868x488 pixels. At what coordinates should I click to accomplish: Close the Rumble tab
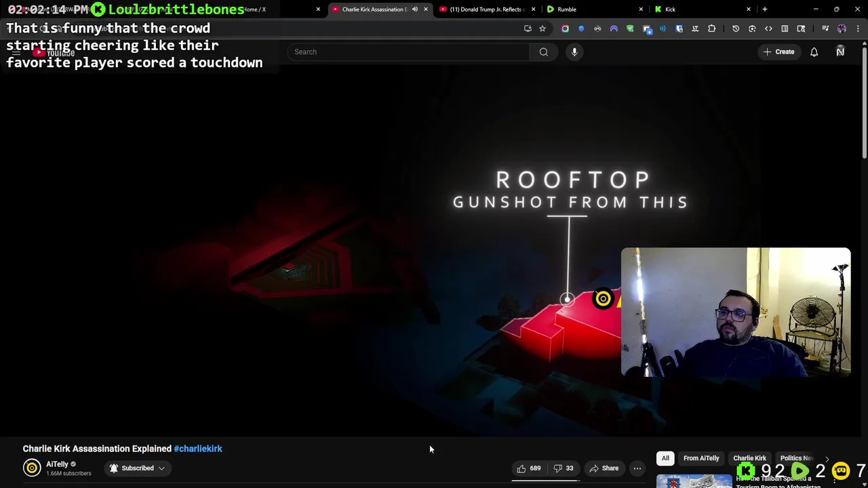point(641,9)
